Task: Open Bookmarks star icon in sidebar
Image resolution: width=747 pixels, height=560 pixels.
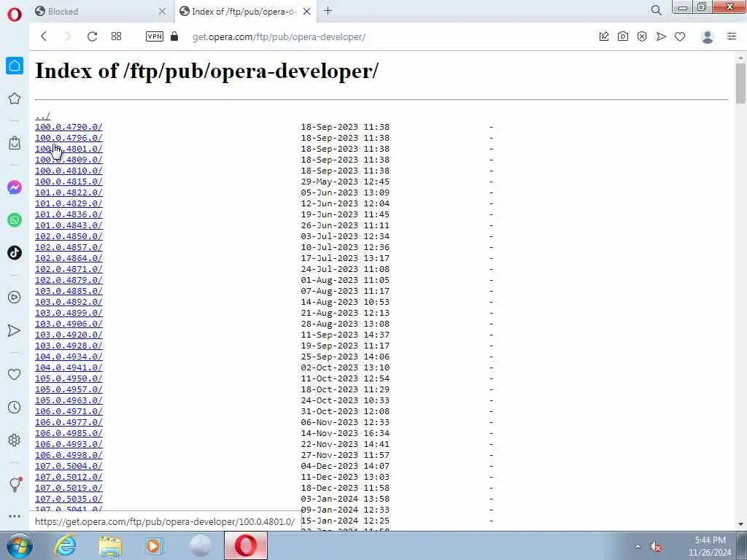Action: (x=15, y=98)
